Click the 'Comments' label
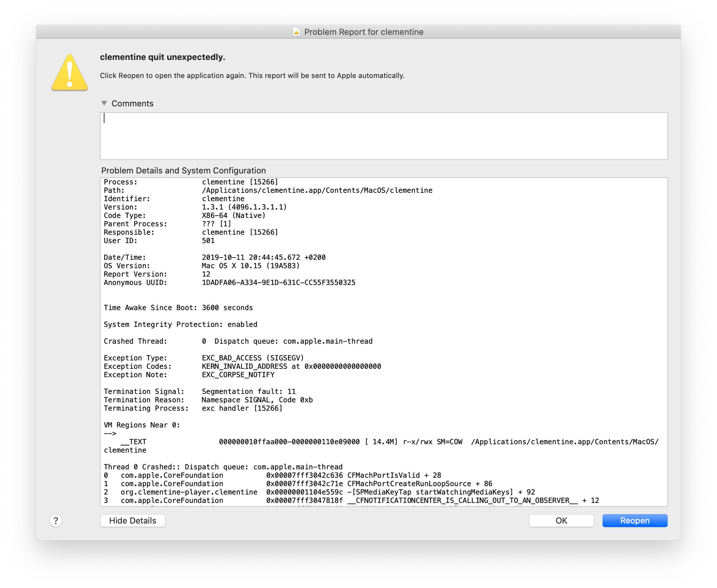The width and height of the screenshot is (717, 588). pos(132,104)
